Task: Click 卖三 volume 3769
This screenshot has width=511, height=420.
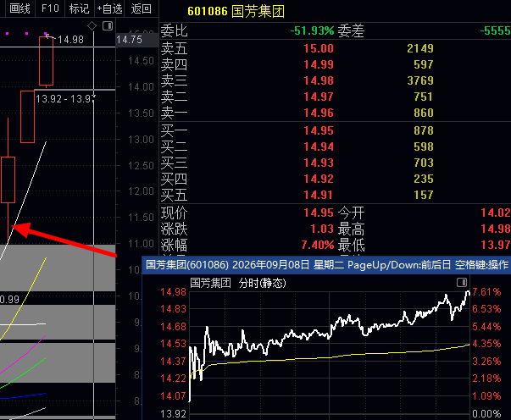Action: [x=420, y=80]
